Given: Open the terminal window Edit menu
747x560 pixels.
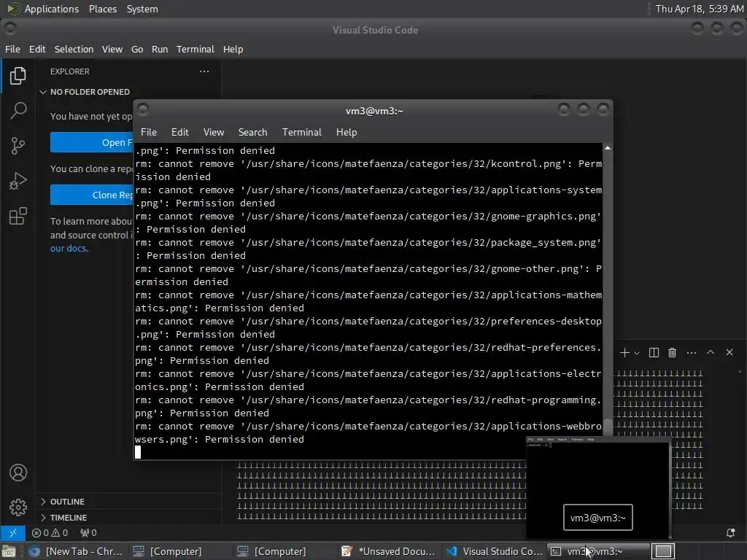Looking at the screenshot, I should click(x=179, y=133).
